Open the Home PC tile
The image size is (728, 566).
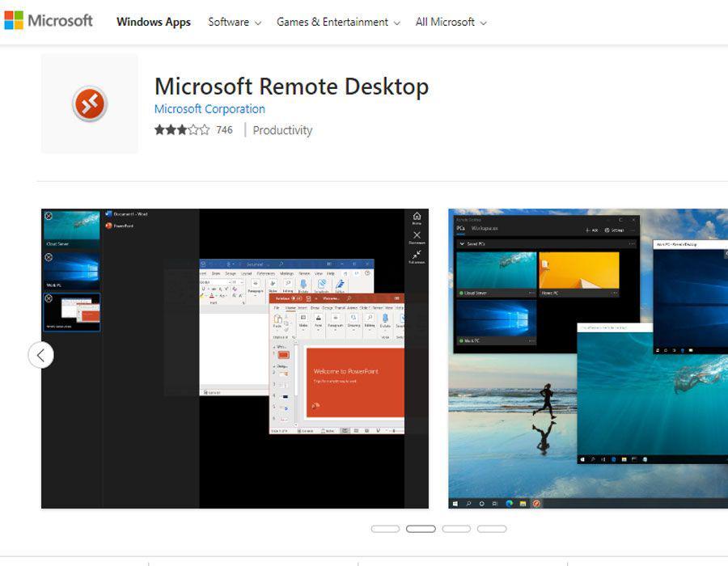click(579, 274)
